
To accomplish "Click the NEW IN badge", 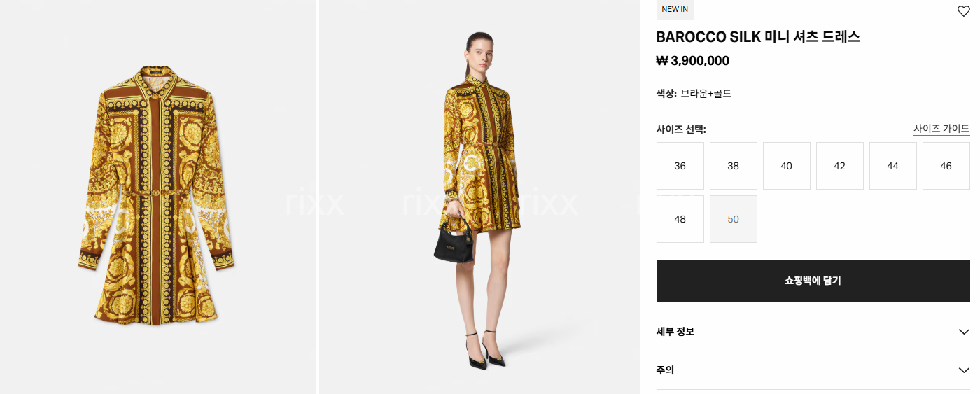I will click(x=675, y=9).
